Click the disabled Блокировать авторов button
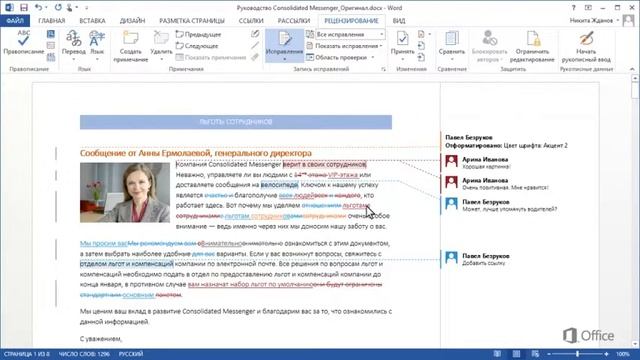 (489, 46)
